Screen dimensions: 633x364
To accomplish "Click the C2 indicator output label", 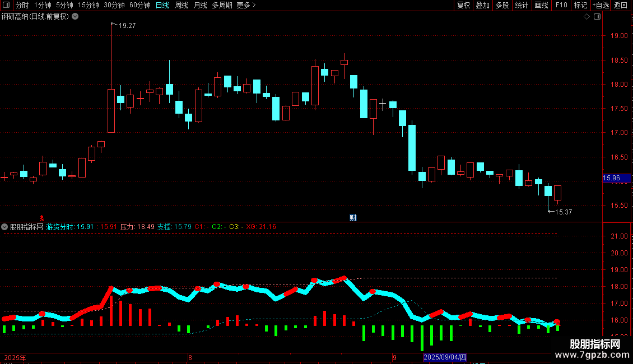I will click(219, 227).
